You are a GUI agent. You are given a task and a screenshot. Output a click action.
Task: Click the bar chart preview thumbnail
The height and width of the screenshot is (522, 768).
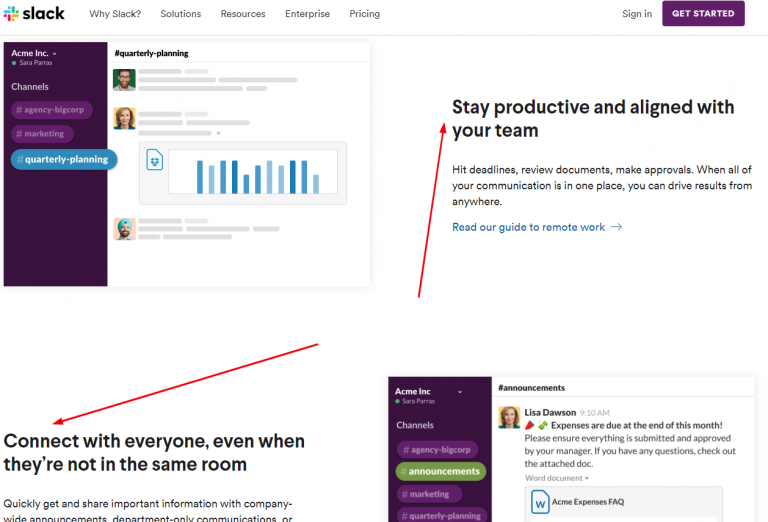click(257, 175)
